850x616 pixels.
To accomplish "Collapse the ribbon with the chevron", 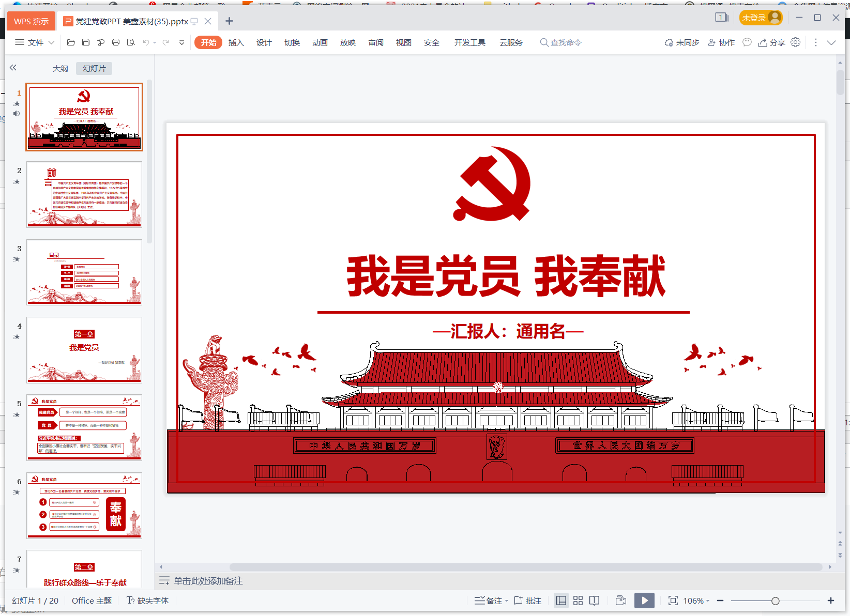I will click(x=831, y=42).
